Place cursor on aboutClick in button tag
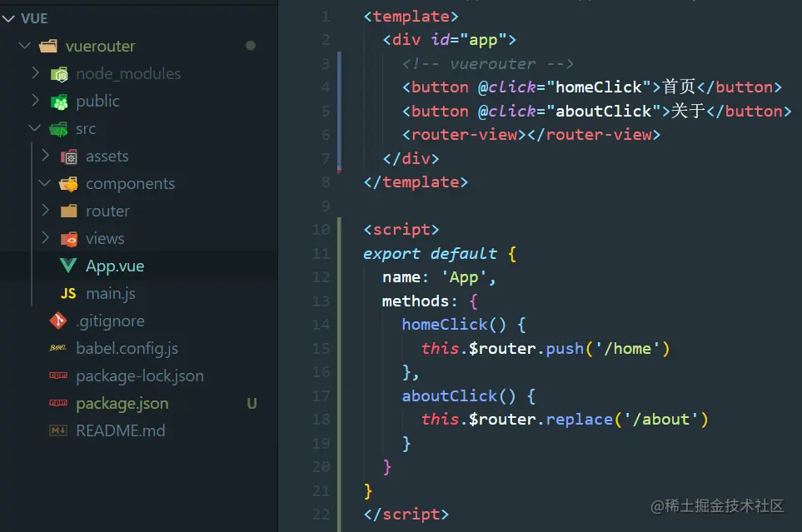This screenshot has height=532, width=802. point(604,111)
